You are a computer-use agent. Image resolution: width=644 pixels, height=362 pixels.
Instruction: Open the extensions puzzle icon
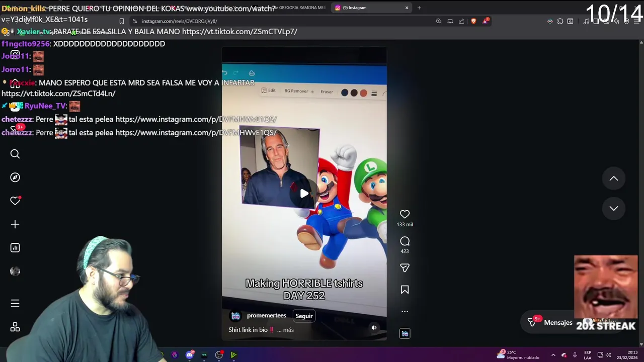(560, 21)
